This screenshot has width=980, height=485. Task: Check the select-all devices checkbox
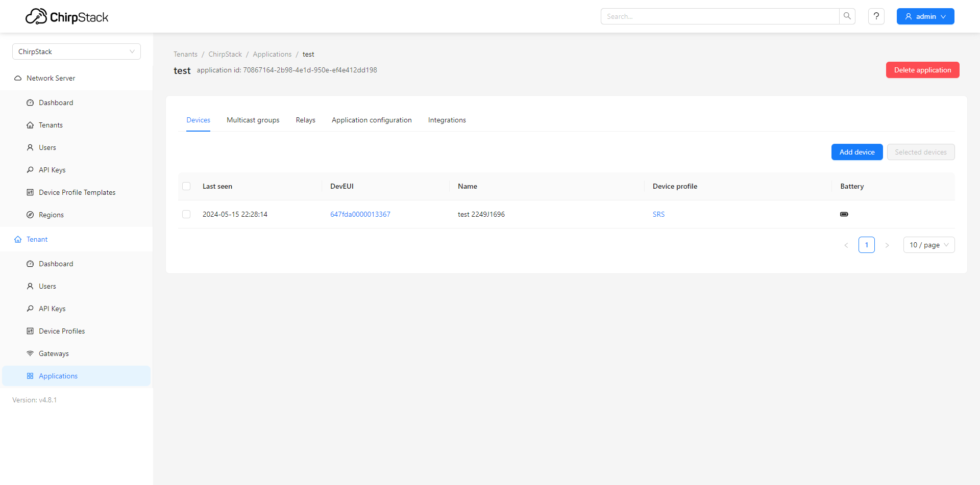tap(186, 186)
